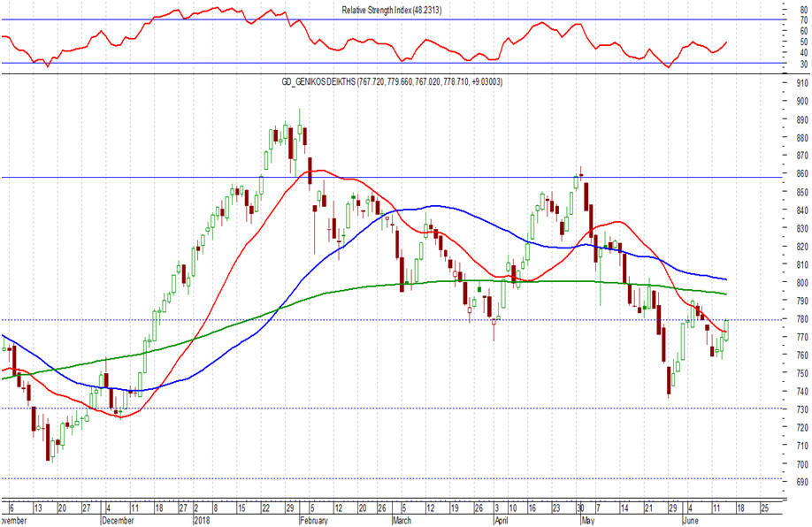812x527 pixels.
Task: Select the December month label on time axis
Action: point(118,520)
